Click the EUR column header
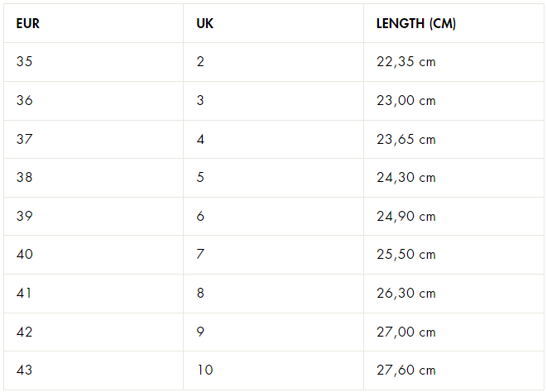Viewport: 547px width, 392px height. point(28,23)
